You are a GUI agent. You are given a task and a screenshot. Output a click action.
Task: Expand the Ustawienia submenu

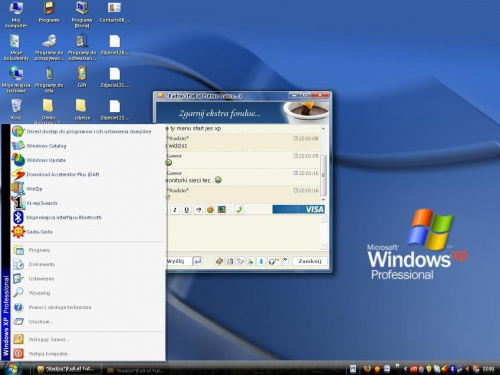click(x=88, y=279)
